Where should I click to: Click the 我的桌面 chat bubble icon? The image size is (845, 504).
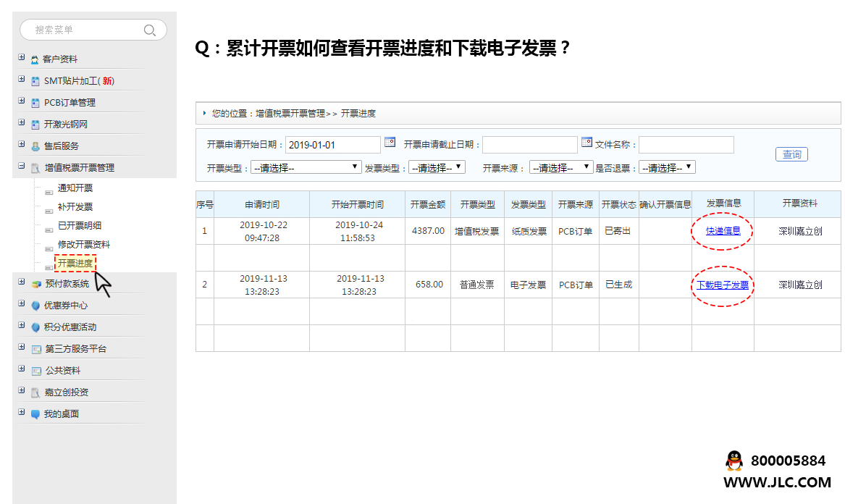coord(35,414)
